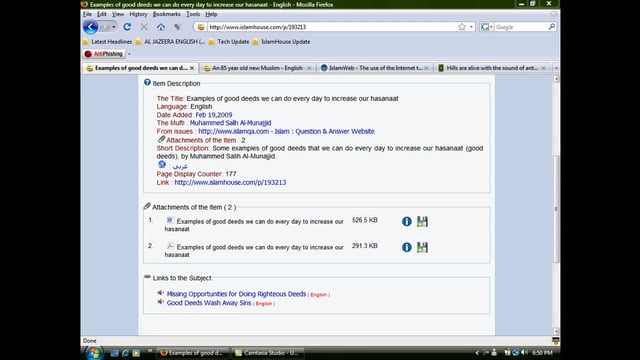
Task: Click audio icon beside Missing Opportunities link
Action: pos(160,293)
